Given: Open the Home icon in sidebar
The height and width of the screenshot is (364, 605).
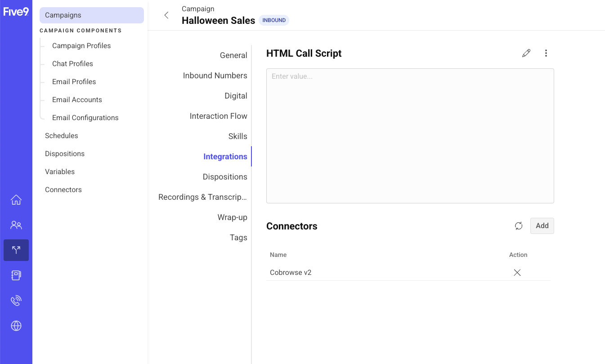Looking at the screenshot, I should 16,200.
